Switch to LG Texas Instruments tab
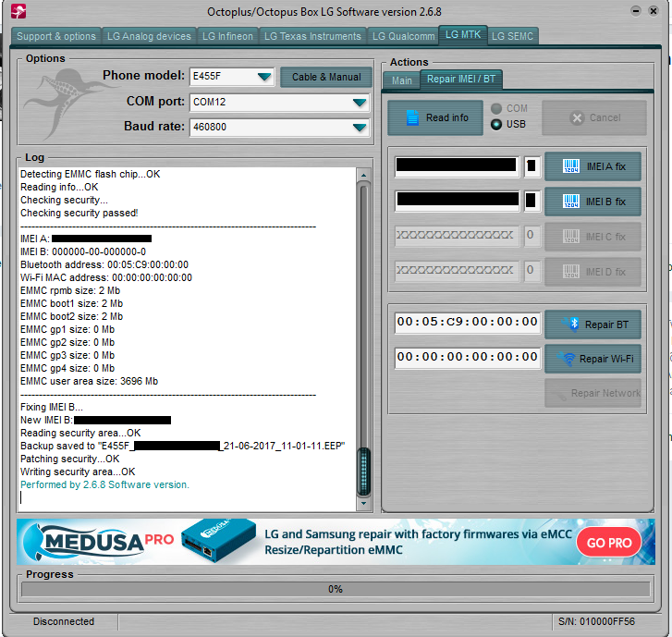 point(312,36)
